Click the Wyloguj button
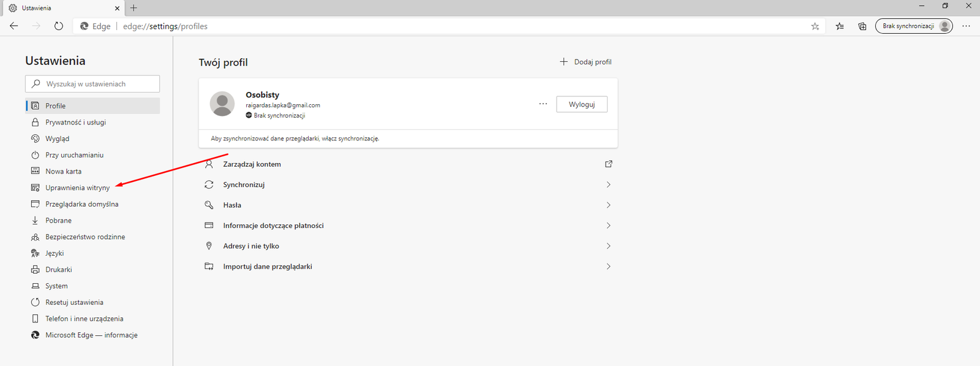This screenshot has width=980, height=366. click(x=581, y=104)
